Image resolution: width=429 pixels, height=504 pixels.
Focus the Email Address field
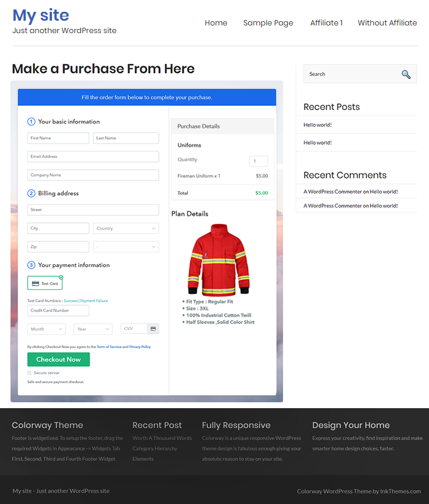pos(93,157)
